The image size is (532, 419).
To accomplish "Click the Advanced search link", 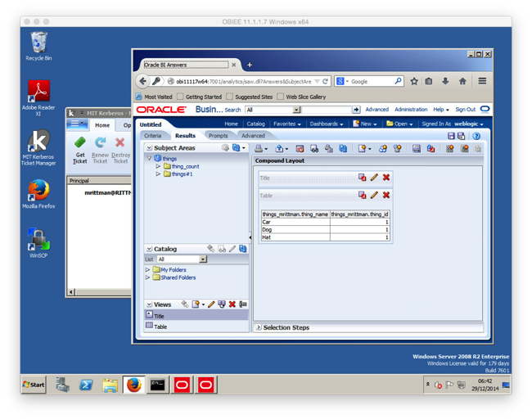I will coord(377,109).
